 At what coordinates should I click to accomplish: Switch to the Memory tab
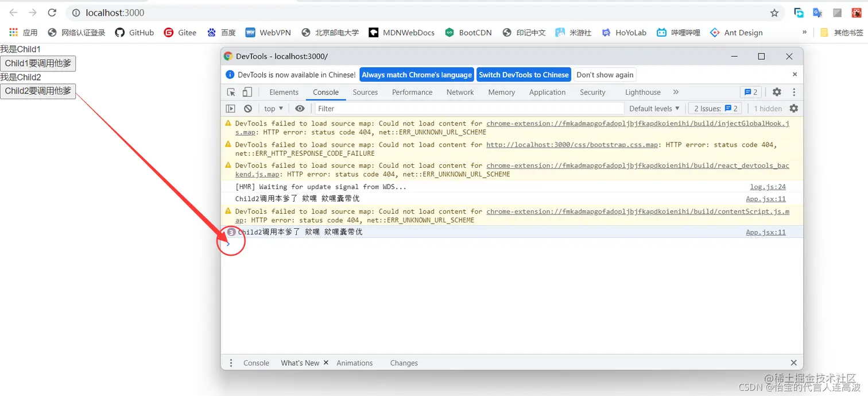[x=501, y=92]
